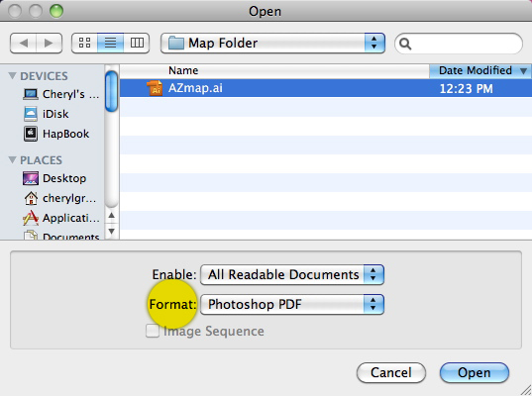
Task: Open the Enable All Readable Documents dropdown
Action: pyautogui.click(x=292, y=274)
